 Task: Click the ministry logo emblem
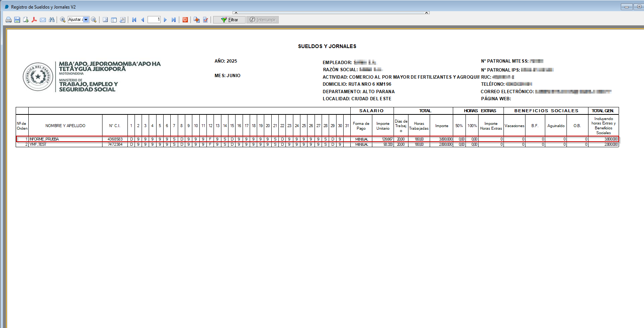coord(38,77)
